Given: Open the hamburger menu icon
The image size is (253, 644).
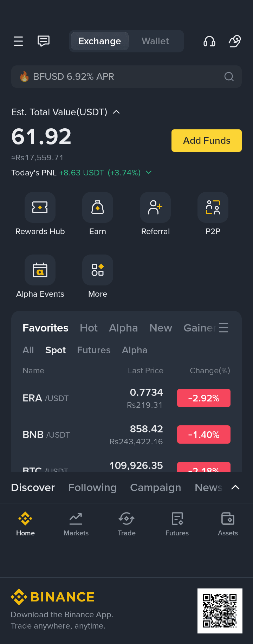Looking at the screenshot, I should point(18,41).
